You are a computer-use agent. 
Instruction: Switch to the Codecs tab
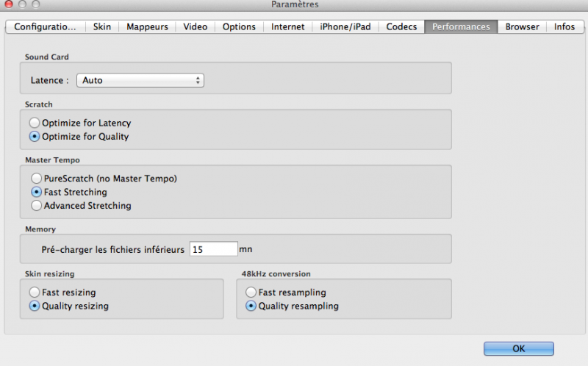pyautogui.click(x=401, y=27)
